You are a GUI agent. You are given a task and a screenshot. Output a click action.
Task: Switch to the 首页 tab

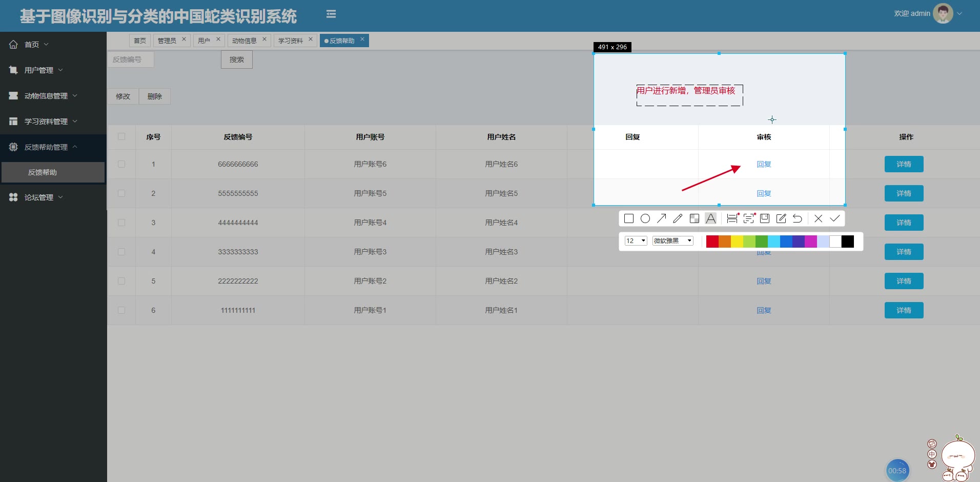(140, 41)
